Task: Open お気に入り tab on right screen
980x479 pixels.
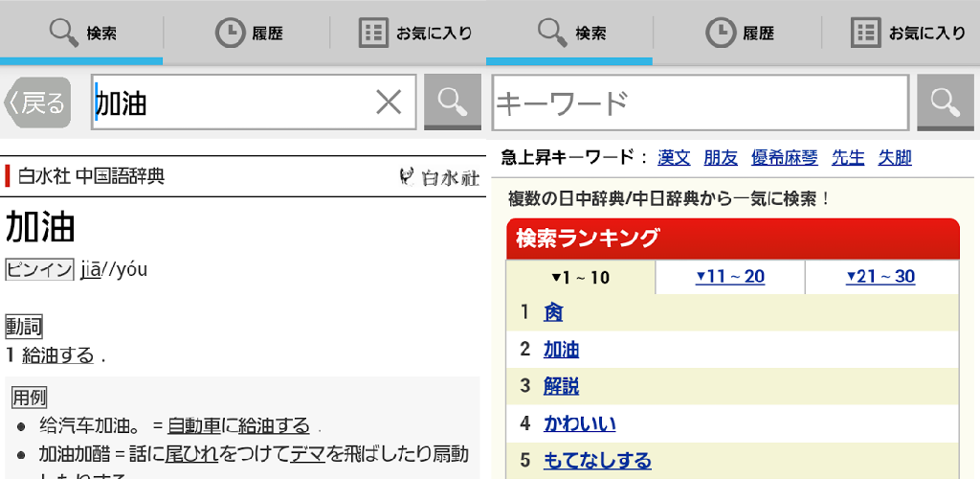Action: [x=907, y=33]
